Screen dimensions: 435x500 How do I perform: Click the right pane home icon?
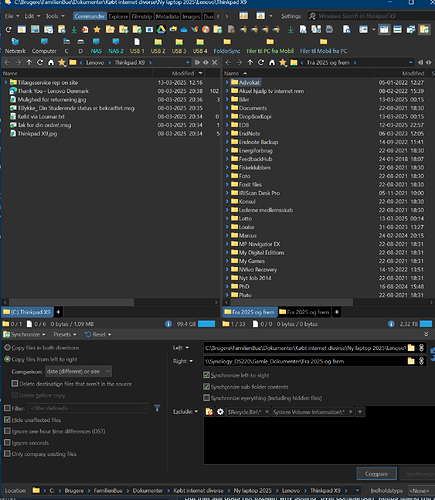[x=272, y=62]
